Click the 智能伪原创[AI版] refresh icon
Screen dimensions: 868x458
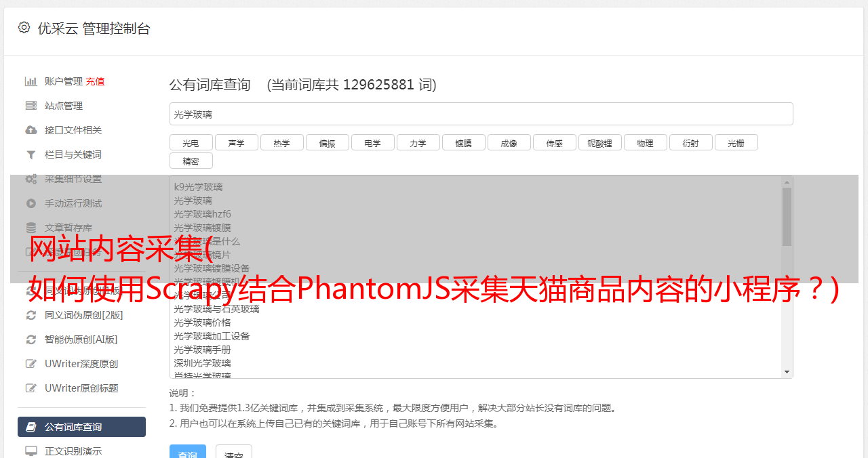point(31,339)
